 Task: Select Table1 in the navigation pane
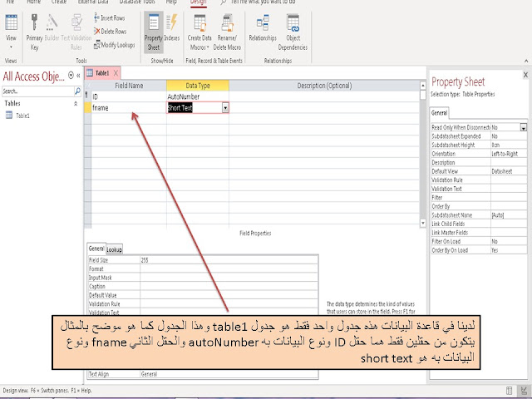pyautogui.click(x=22, y=116)
